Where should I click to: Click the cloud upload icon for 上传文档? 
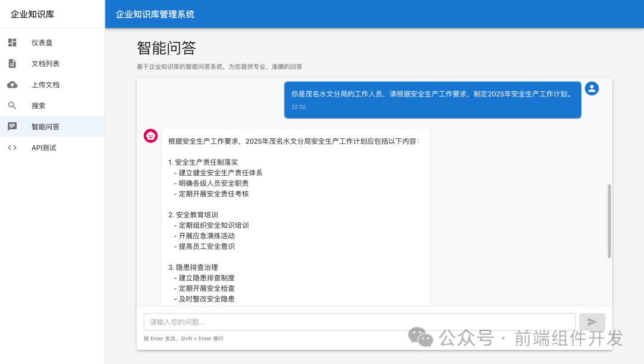[12, 84]
